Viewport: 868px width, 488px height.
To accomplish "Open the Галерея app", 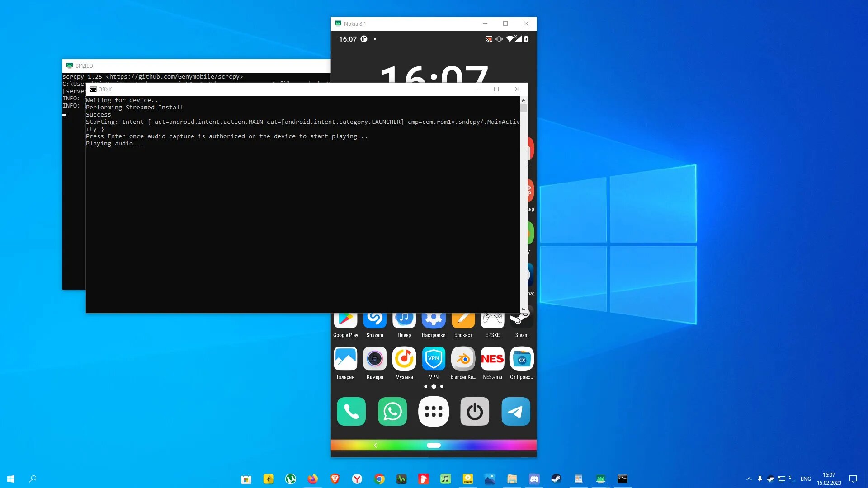I will click(x=345, y=359).
